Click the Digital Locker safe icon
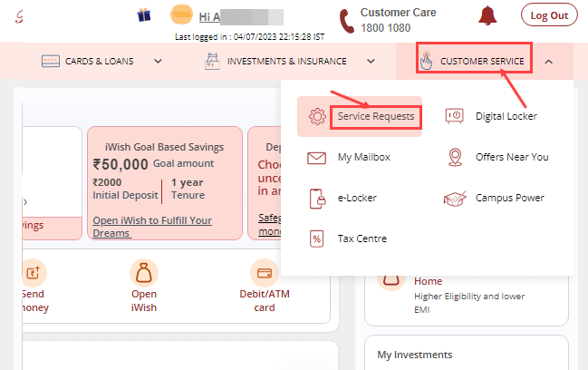This screenshot has width=588, height=370. [455, 116]
